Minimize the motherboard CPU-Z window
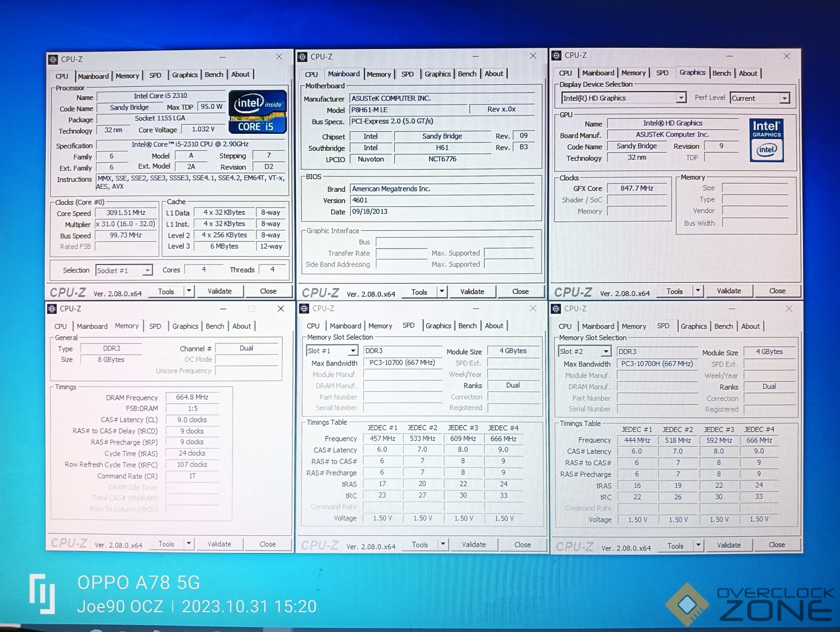Viewport: 840px width, 632px height. click(475, 56)
